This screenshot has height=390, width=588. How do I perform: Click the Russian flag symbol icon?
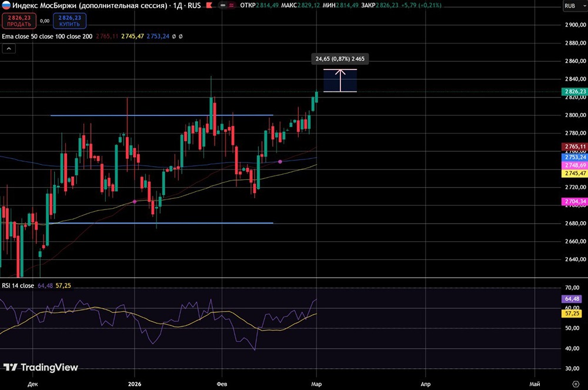pyautogui.click(x=5, y=6)
